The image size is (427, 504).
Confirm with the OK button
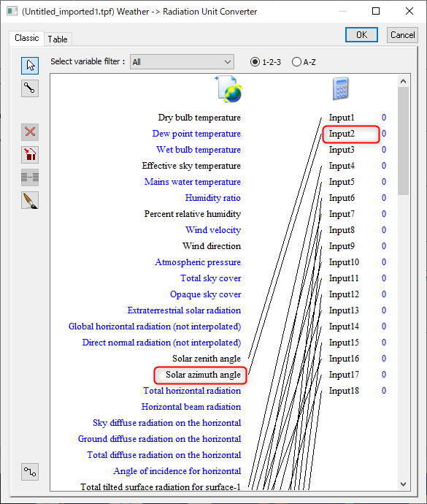pyautogui.click(x=361, y=35)
